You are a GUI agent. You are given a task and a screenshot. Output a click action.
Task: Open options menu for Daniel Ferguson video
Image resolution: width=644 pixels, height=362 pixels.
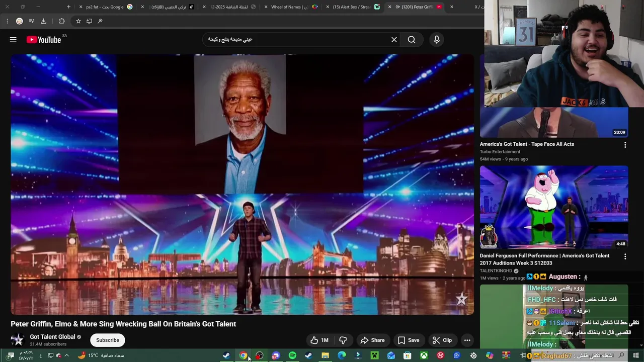[x=625, y=256]
